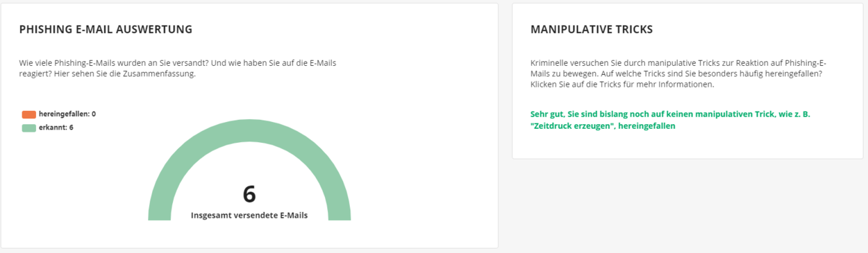
Task: Click 'Insgesamt versendete E-Mails' caption
Action: click(x=249, y=215)
